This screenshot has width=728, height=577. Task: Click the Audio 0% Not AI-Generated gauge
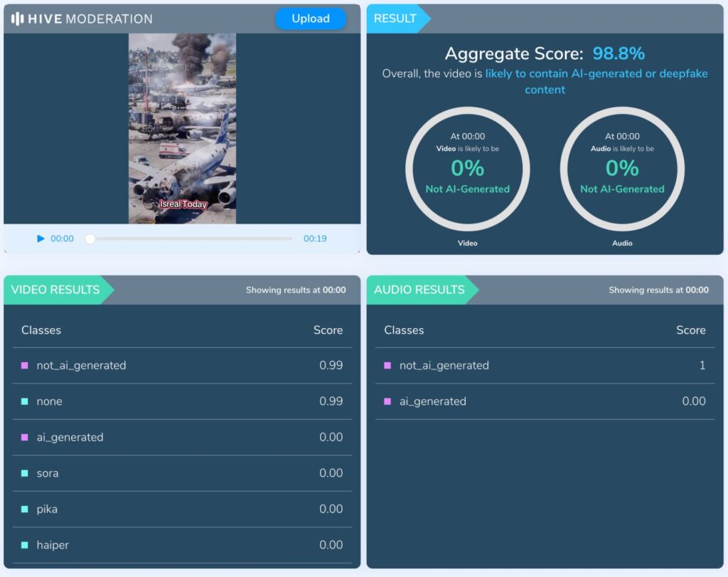pos(622,169)
